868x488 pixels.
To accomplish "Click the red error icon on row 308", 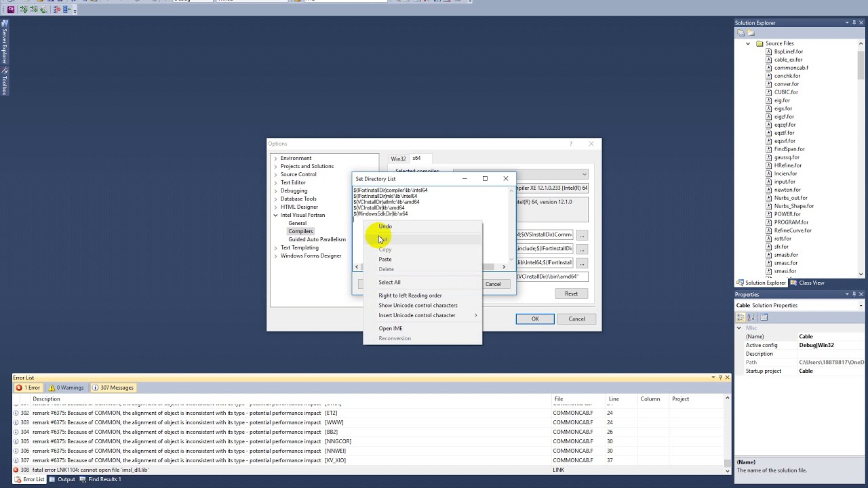I will coord(16,470).
